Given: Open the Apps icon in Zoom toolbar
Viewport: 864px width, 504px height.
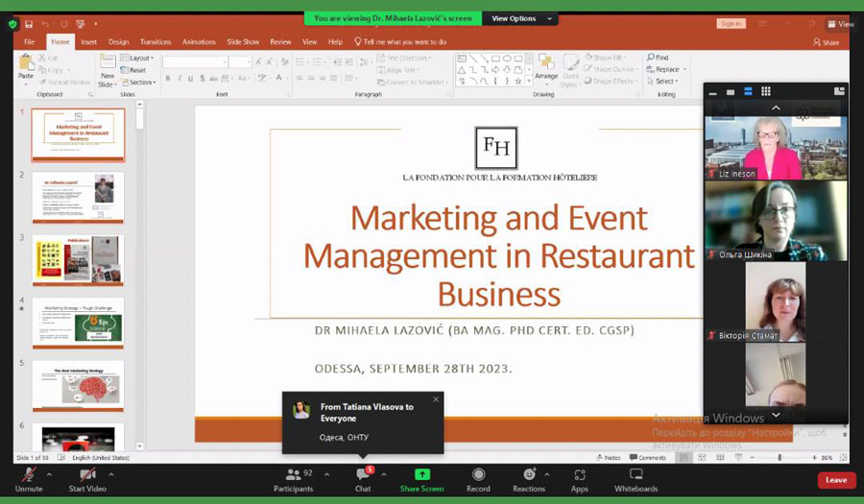Looking at the screenshot, I should (579, 475).
